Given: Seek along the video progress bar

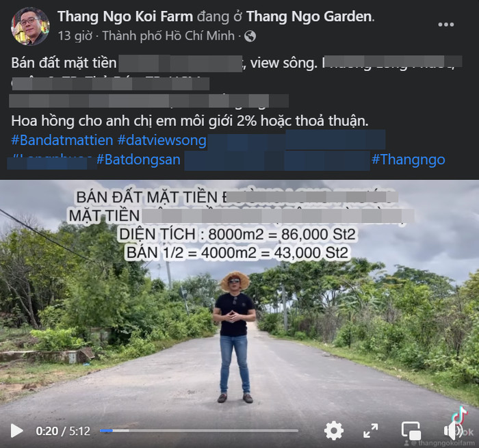Looking at the screenshot, I should coord(199,431).
